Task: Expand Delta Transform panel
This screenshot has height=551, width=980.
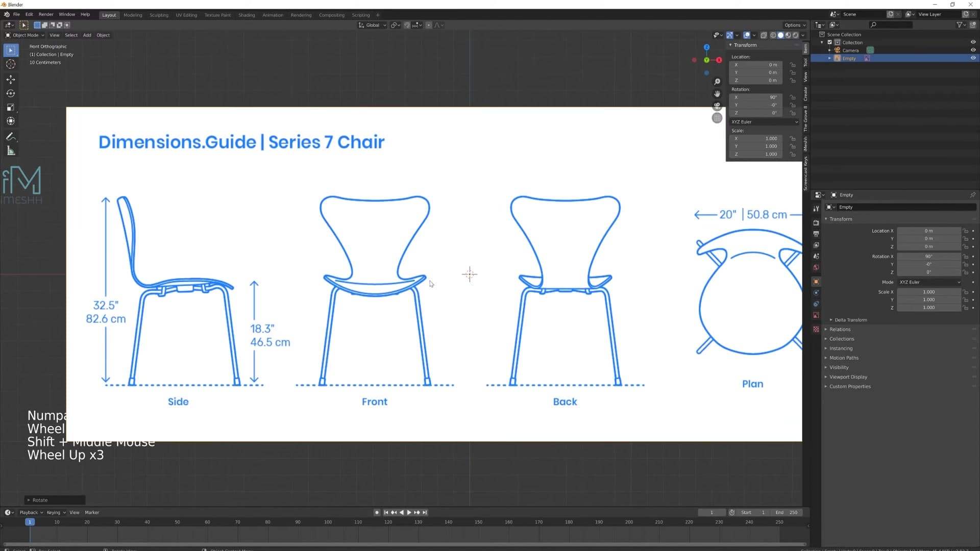Action: (850, 320)
